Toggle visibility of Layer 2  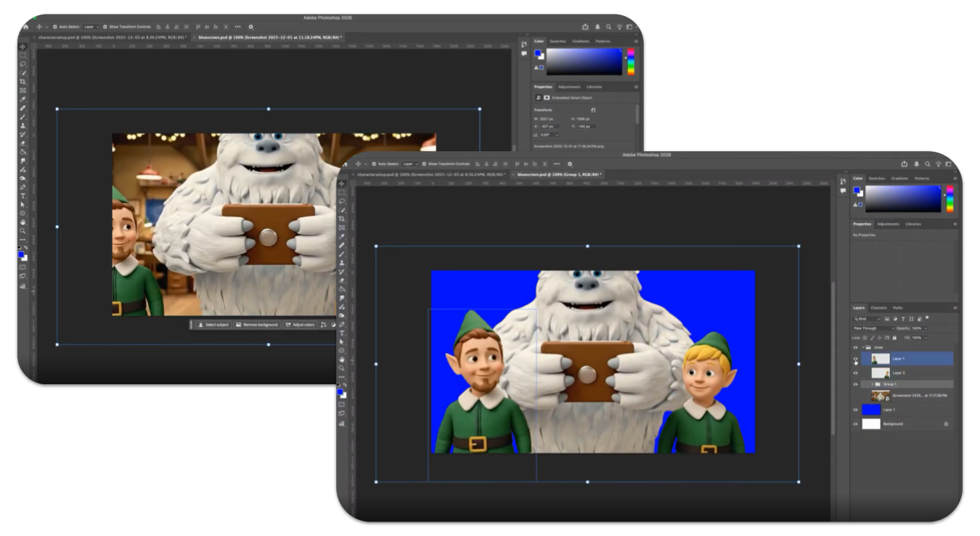tap(855, 373)
